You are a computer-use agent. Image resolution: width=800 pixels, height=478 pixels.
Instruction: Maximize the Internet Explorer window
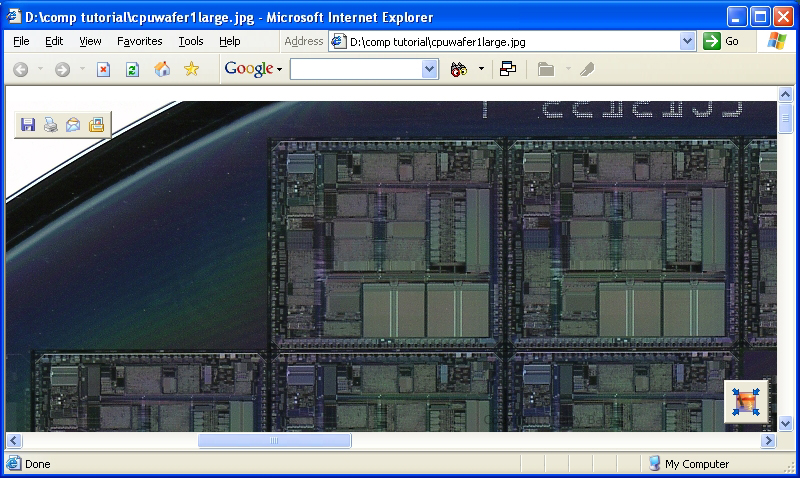(x=760, y=17)
